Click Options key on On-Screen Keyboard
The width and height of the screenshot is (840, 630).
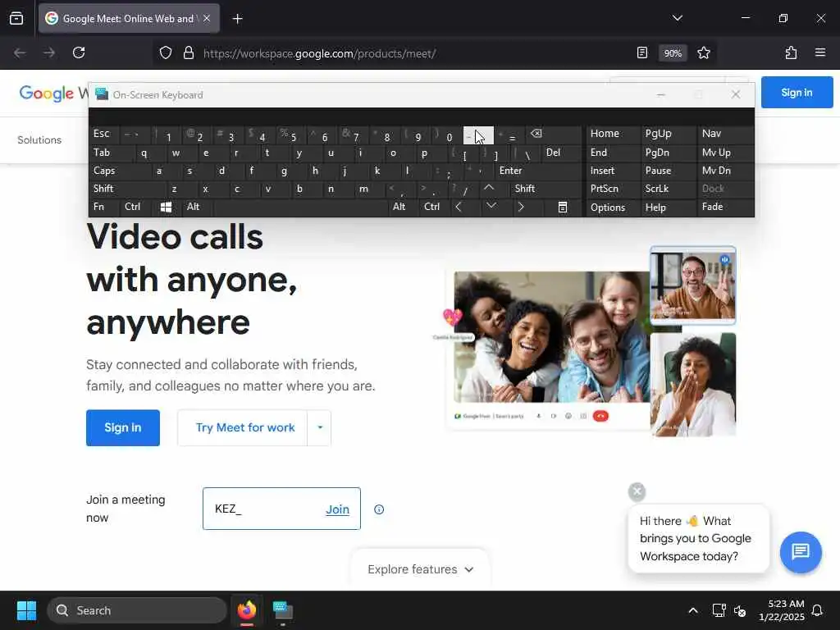[x=613, y=208]
